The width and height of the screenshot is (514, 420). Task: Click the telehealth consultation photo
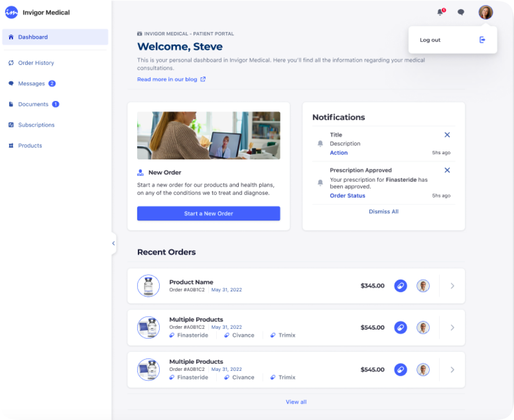[x=209, y=135]
